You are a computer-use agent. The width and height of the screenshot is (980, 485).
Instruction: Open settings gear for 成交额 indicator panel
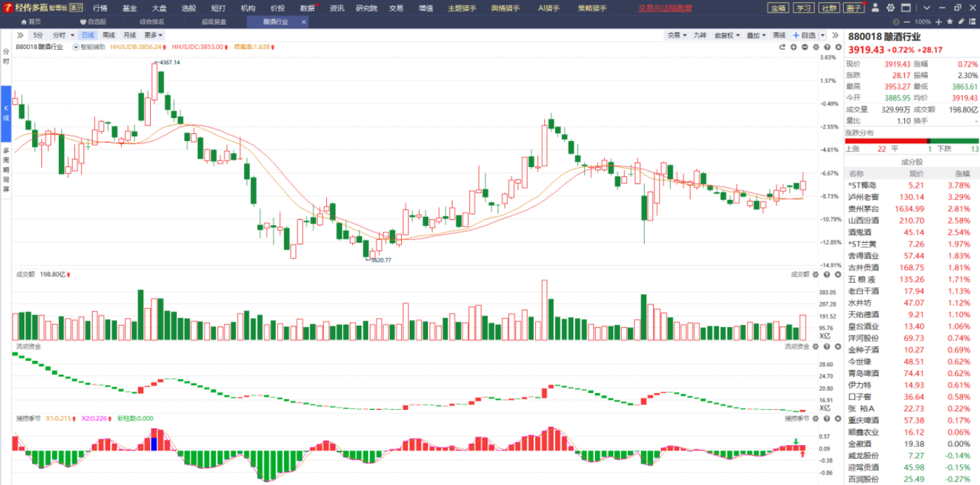[x=816, y=274]
